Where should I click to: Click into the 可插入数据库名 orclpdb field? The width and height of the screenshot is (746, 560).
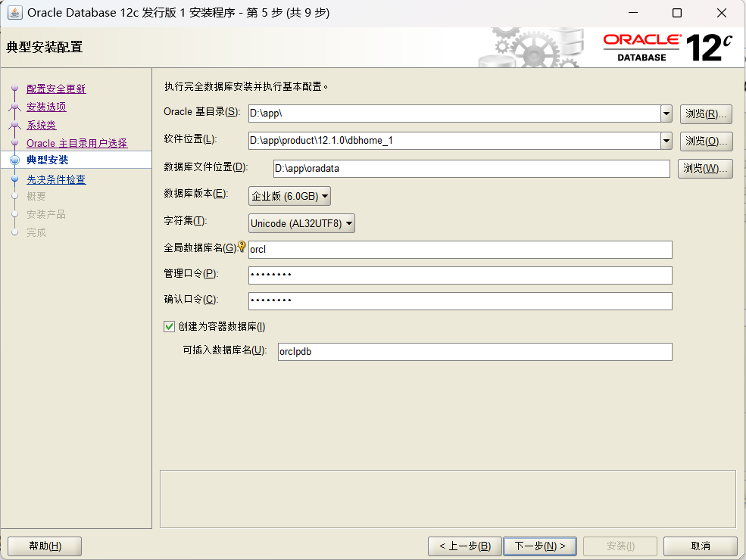click(x=475, y=352)
